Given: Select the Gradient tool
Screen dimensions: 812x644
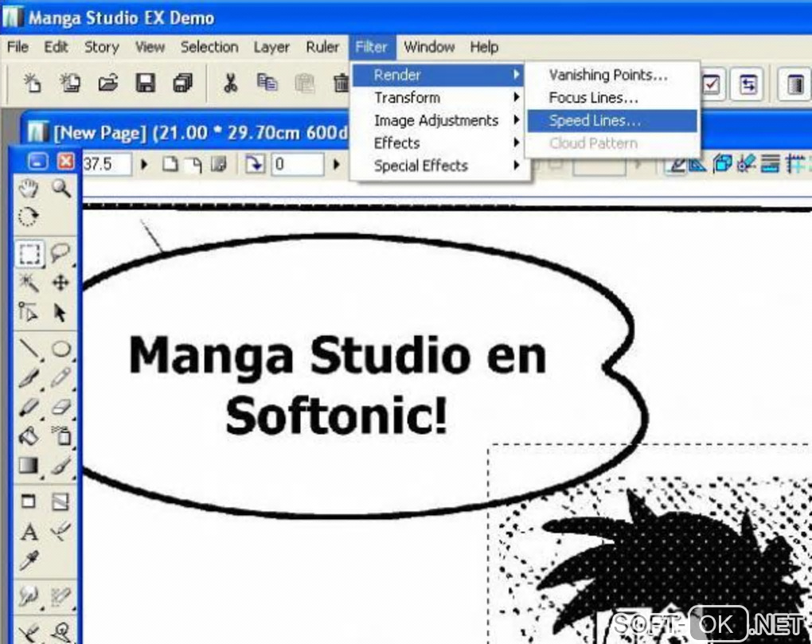Looking at the screenshot, I should (x=29, y=466).
